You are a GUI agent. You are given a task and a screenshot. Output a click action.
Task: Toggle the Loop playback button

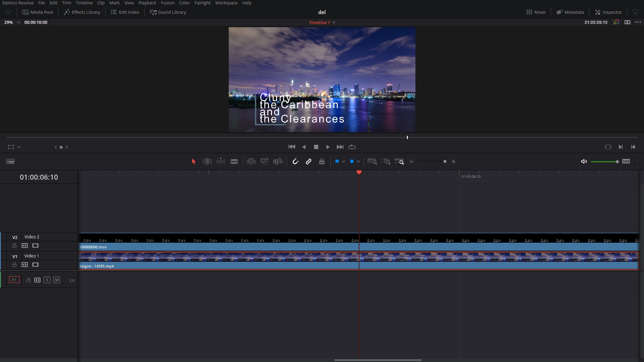pos(352,147)
